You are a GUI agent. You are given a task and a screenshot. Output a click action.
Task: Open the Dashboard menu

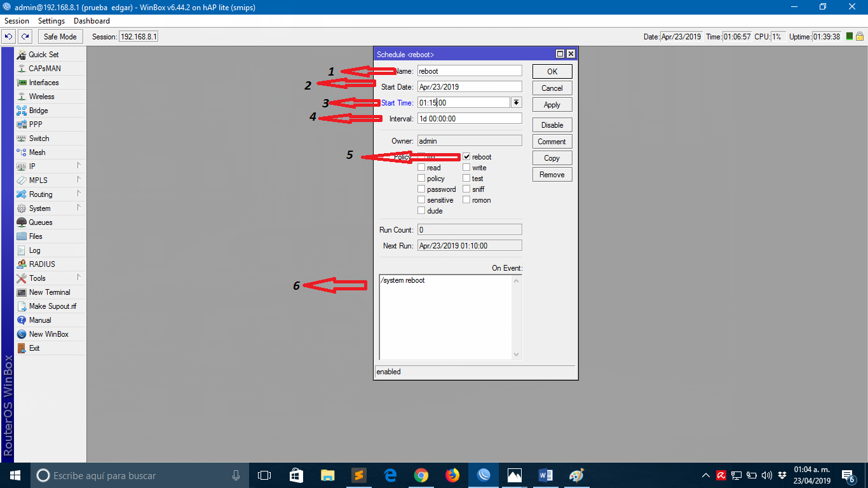92,21
